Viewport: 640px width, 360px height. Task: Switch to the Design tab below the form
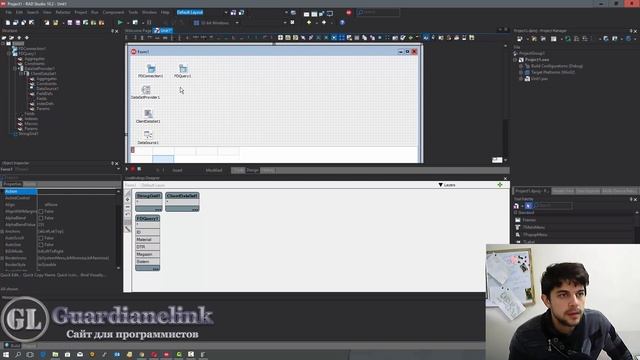click(253, 170)
